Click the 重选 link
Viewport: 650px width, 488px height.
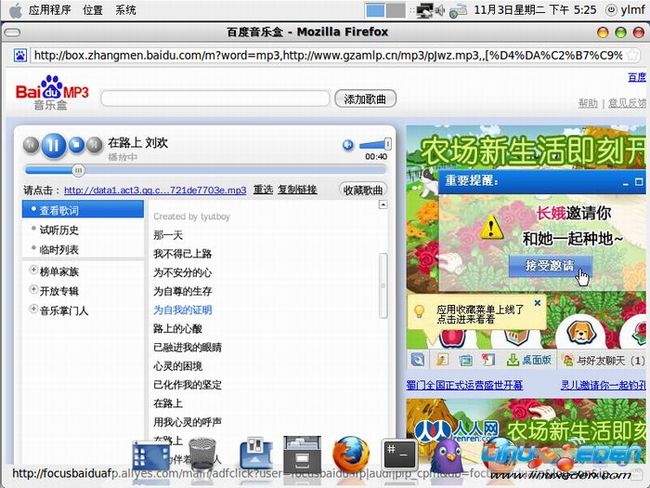pyautogui.click(x=263, y=189)
